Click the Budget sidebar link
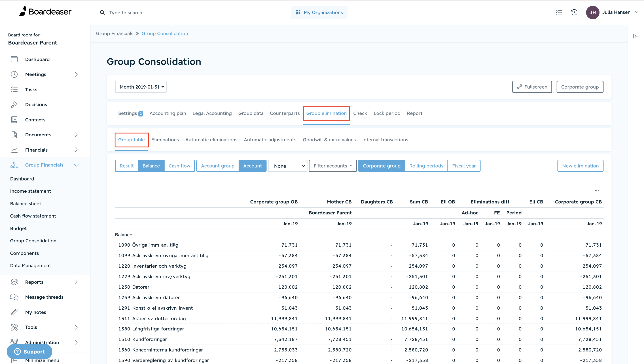 [18, 228]
